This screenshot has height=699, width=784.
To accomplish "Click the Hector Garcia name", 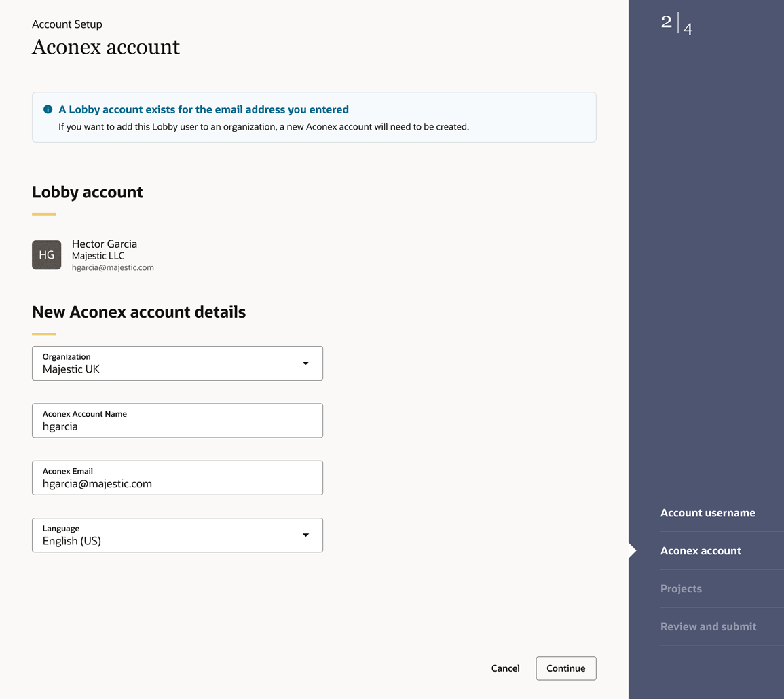I will point(105,244).
